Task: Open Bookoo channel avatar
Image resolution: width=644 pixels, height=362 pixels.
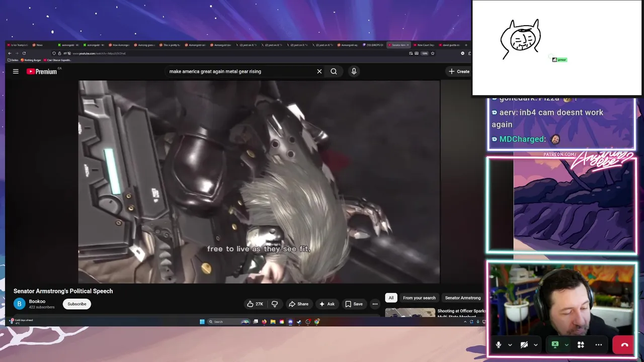Action: coord(19,303)
